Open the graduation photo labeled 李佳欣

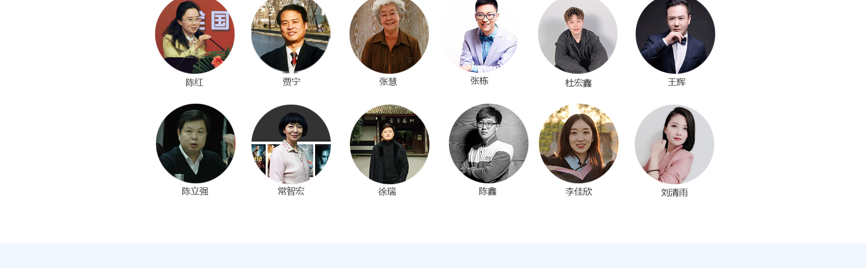pos(579,144)
